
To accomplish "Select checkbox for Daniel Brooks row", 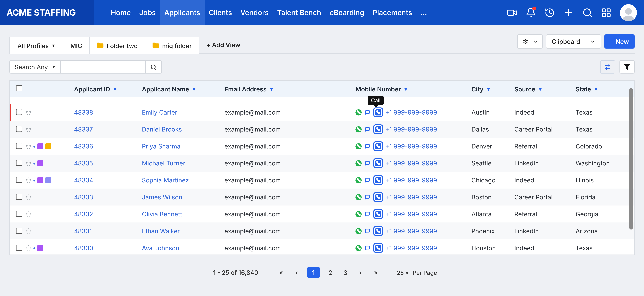I will 19,129.
